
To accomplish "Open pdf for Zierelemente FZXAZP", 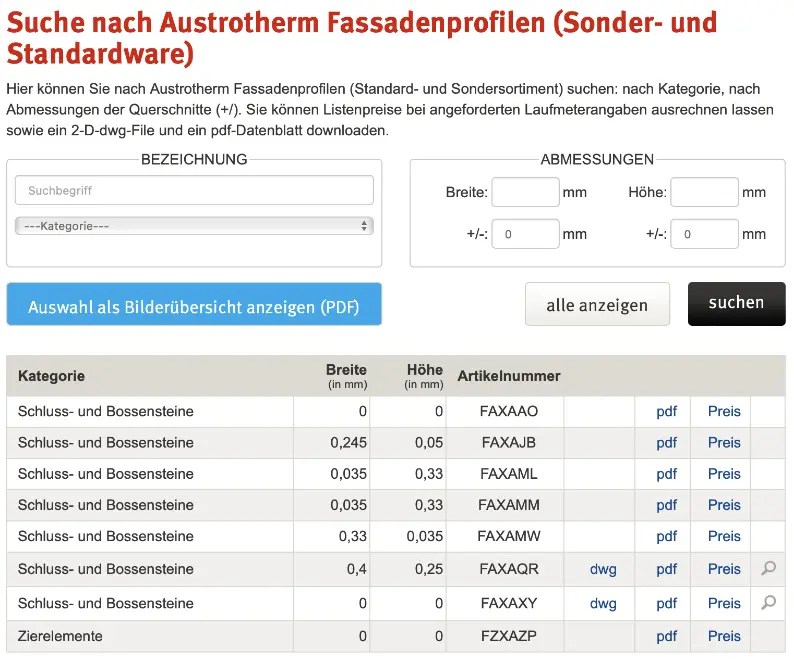I will [666, 637].
